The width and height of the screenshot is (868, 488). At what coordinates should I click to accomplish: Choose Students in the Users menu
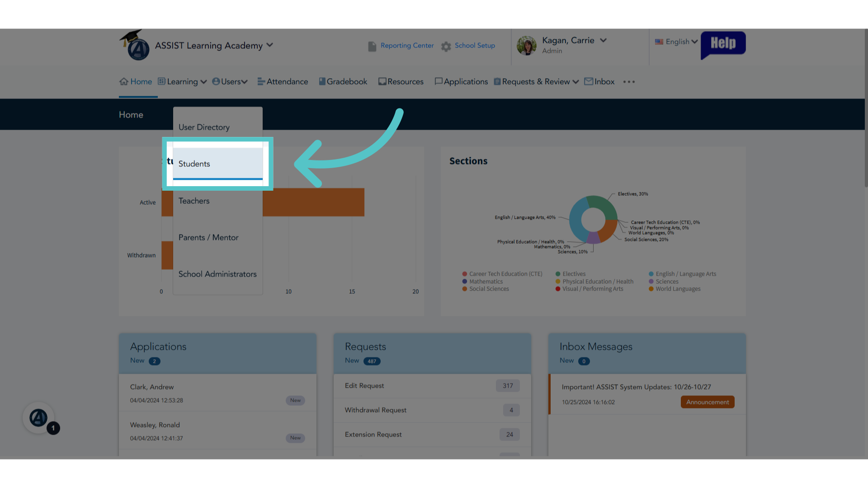click(x=218, y=164)
